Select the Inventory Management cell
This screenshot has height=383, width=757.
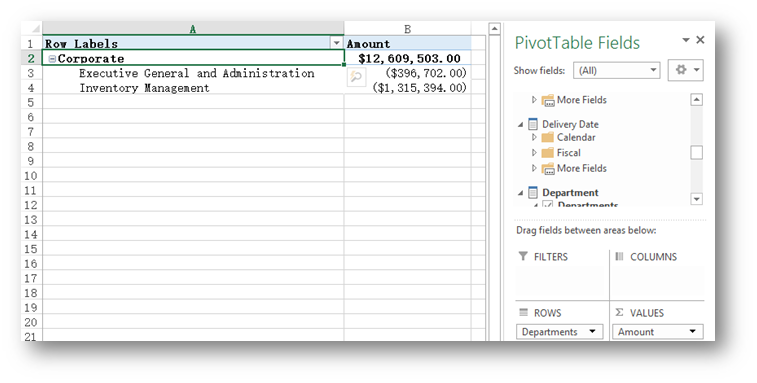coord(193,88)
